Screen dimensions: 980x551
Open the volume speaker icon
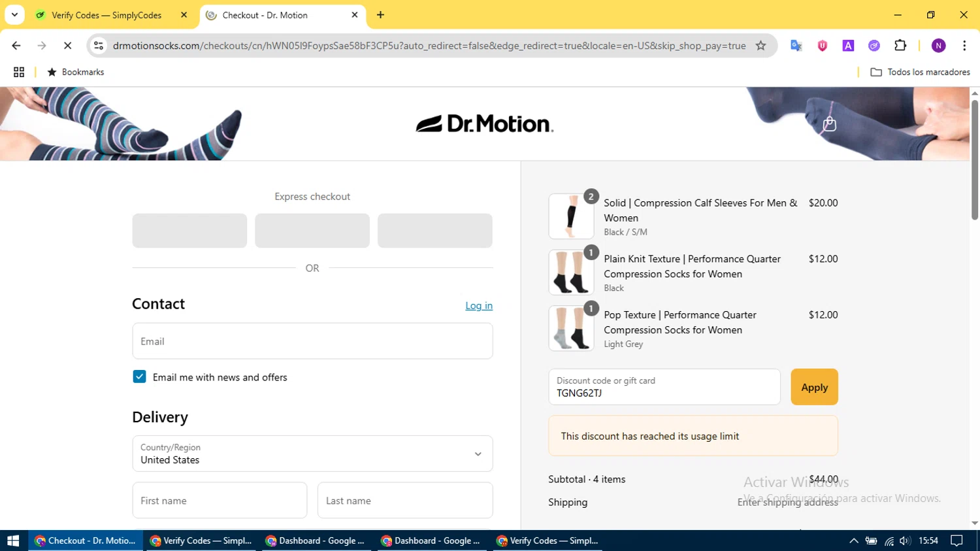(x=905, y=541)
